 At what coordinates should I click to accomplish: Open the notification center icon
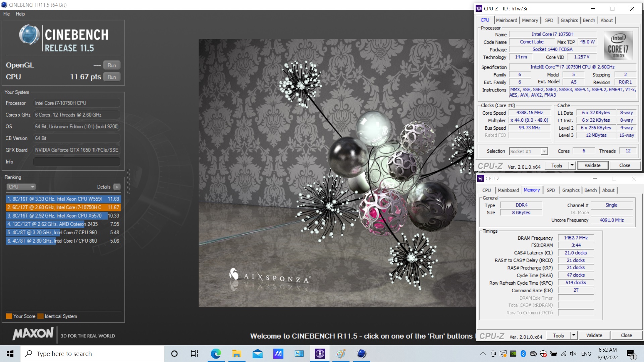point(631,354)
